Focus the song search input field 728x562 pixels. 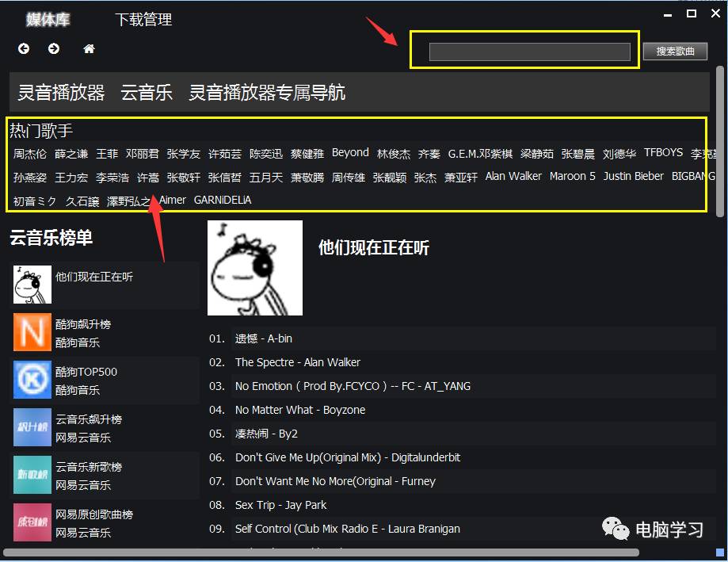pos(530,52)
